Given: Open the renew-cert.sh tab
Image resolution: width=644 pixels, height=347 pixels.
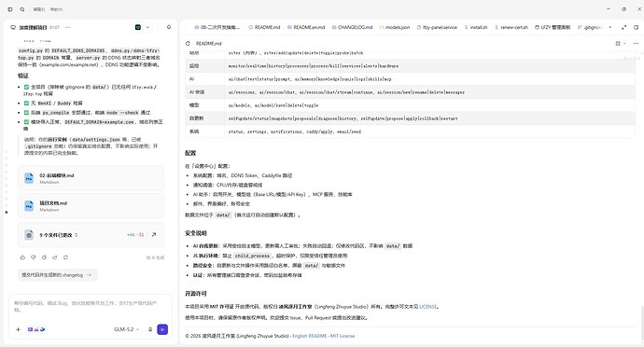Looking at the screenshot, I should pos(511,27).
